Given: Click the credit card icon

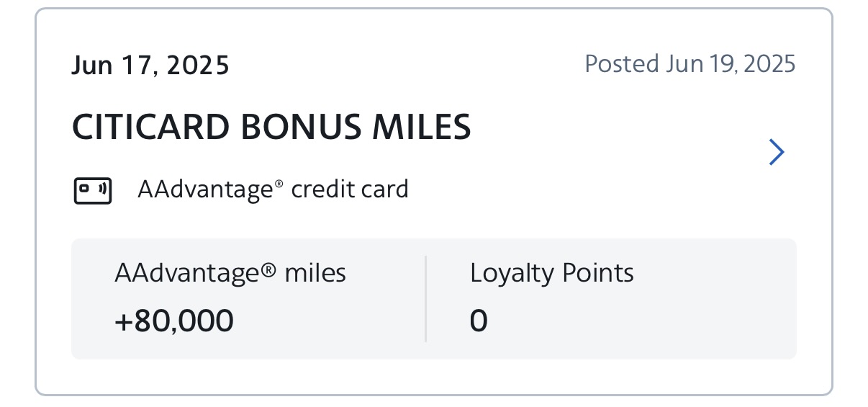Looking at the screenshot, I should pos(93,191).
